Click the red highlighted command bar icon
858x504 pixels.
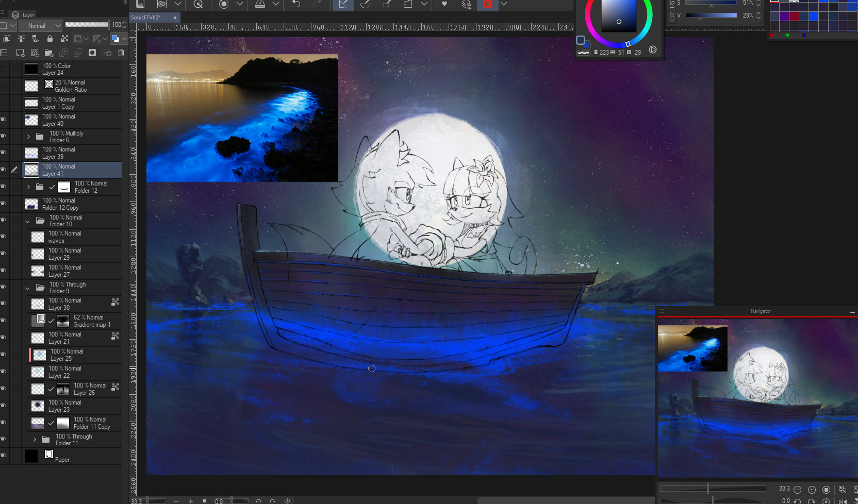coord(488,4)
